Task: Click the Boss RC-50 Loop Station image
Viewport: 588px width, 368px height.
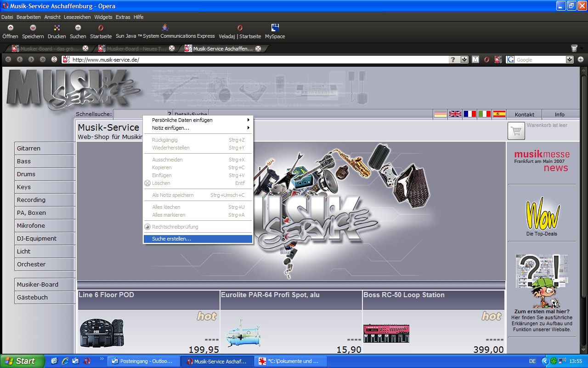Action: [386, 333]
